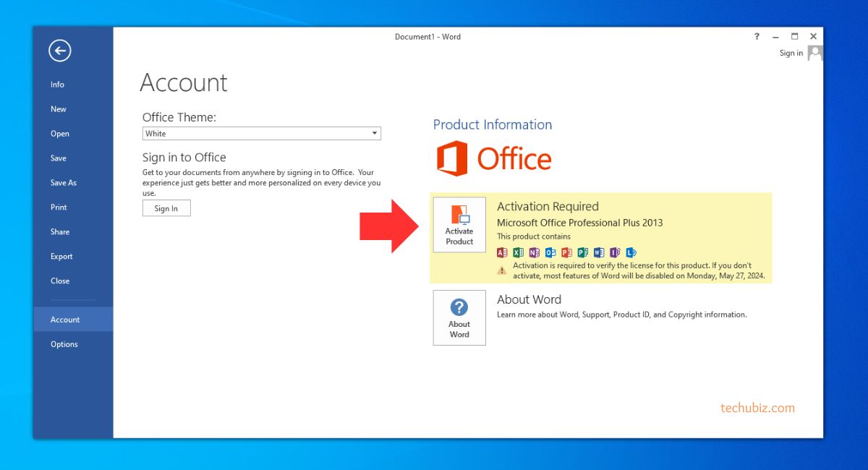Click the Lync app icon
Image resolution: width=868 pixels, height=470 pixels.
pyautogui.click(x=631, y=252)
